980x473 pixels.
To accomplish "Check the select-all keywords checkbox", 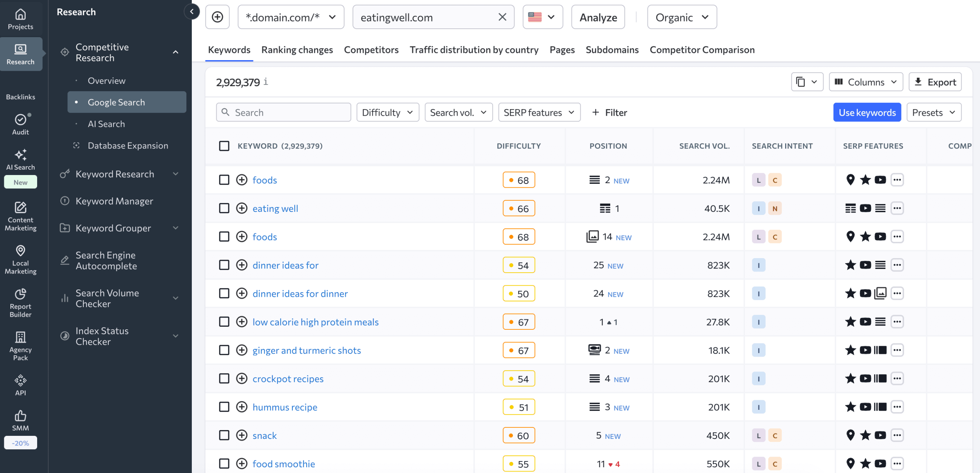I will point(224,146).
